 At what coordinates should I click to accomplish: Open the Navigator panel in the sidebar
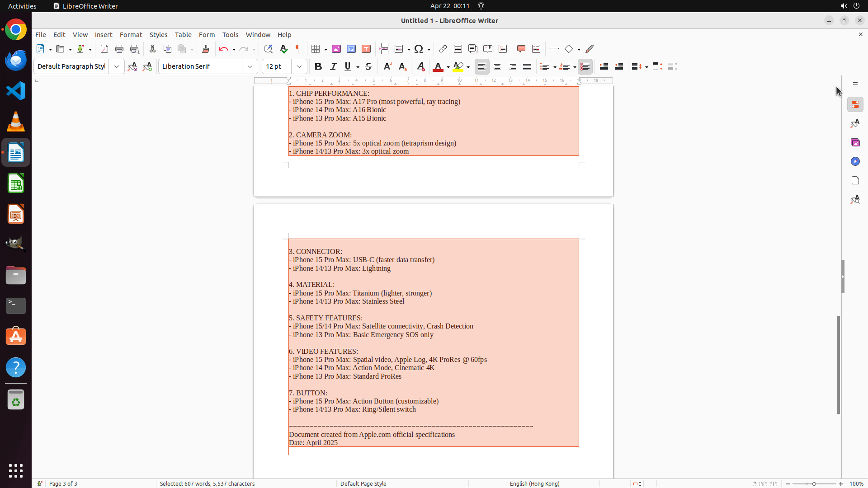tap(855, 161)
